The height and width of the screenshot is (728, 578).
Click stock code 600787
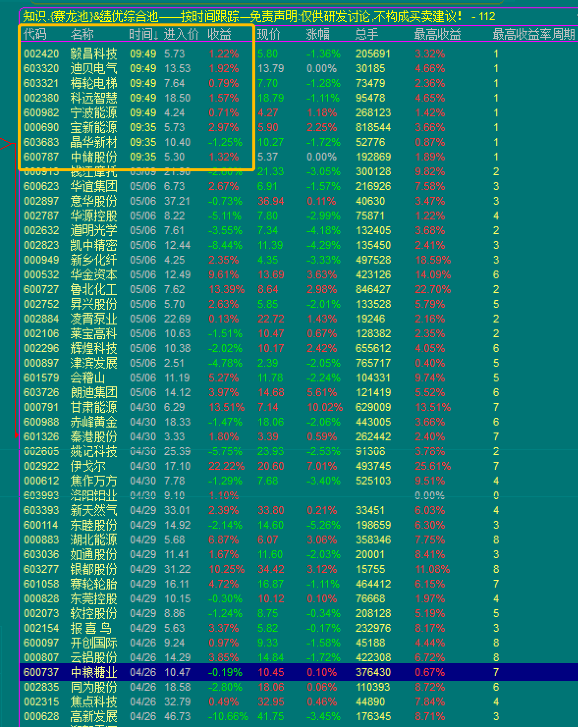point(41,157)
